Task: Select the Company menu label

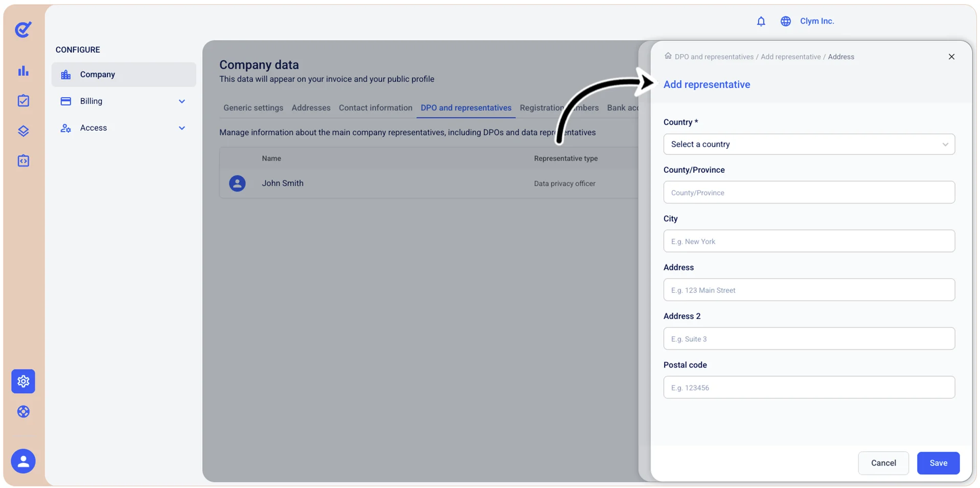Action: (x=97, y=75)
